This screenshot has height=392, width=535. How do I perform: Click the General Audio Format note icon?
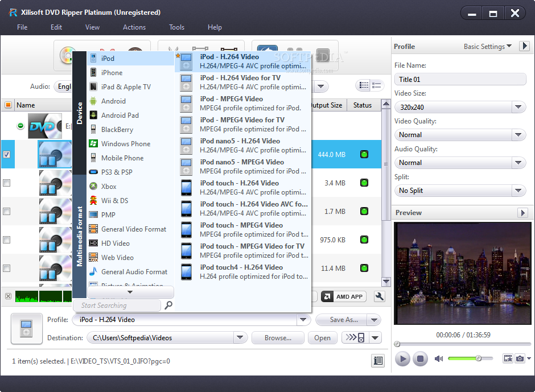pyautogui.click(x=93, y=271)
